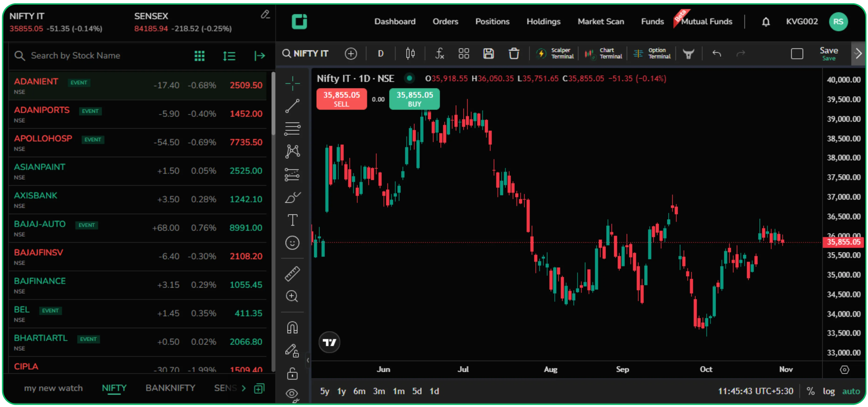Open the Indicators (fx) panel
Image resolution: width=868 pixels, height=407 pixels.
(440, 53)
